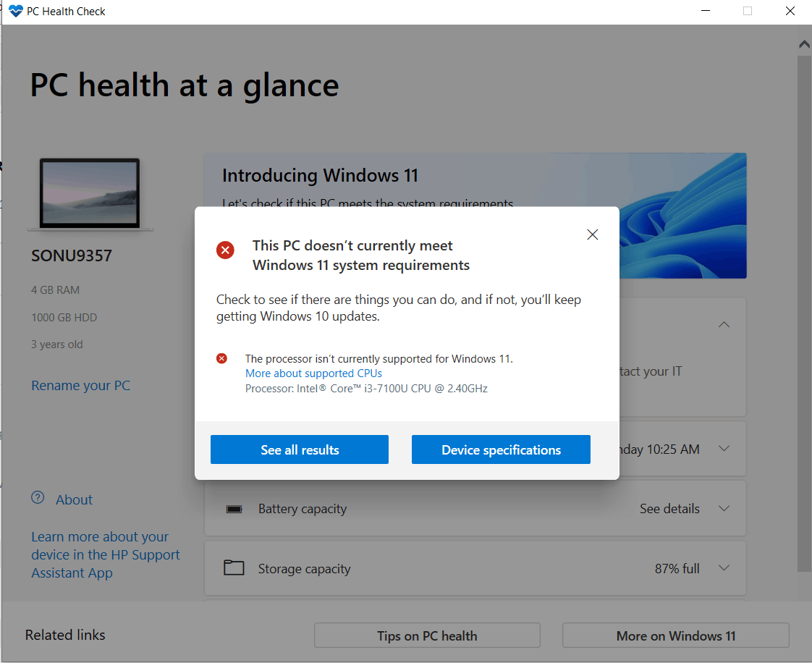812x663 pixels.
Task: Click the 1000 GB HDD text
Action: tap(64, 318)
